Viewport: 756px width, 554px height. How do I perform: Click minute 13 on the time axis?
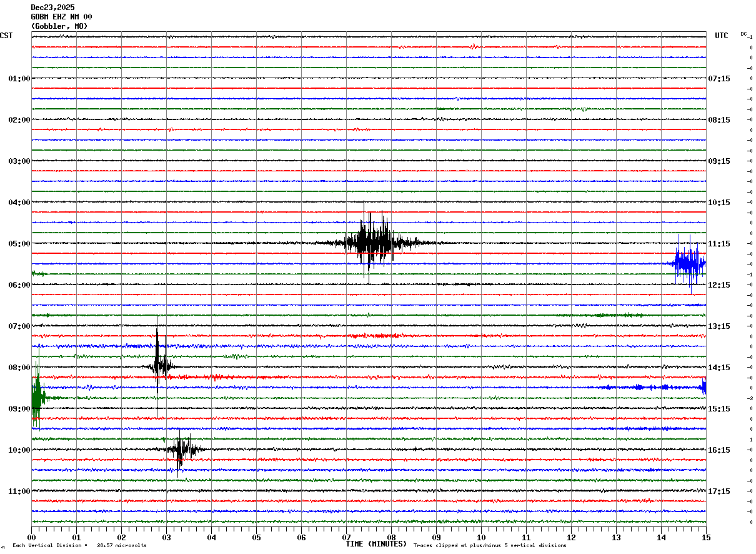(x=616, y=537)
